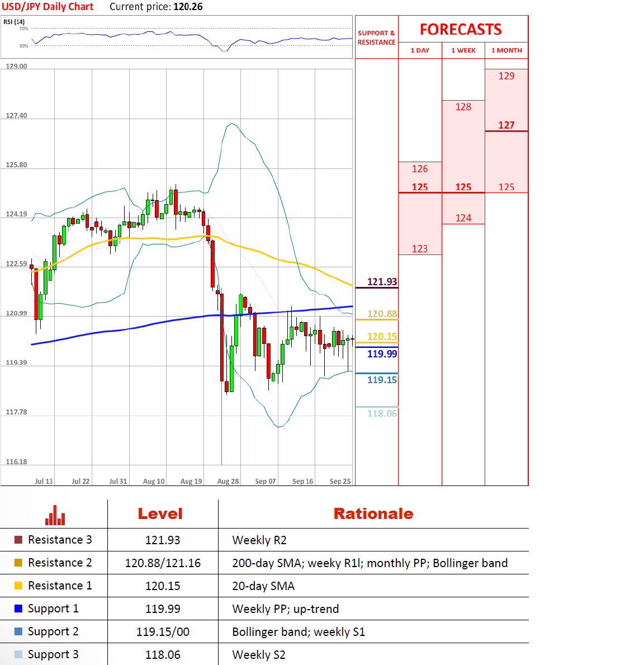Viewport: 644px width, 665px height.
Task: Click the 118.06 cell in Level column
Action: pos(163,655)
